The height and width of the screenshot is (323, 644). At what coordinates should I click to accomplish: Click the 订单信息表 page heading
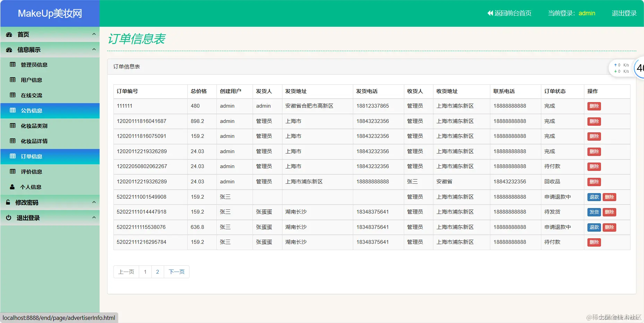tap(136, 39)
